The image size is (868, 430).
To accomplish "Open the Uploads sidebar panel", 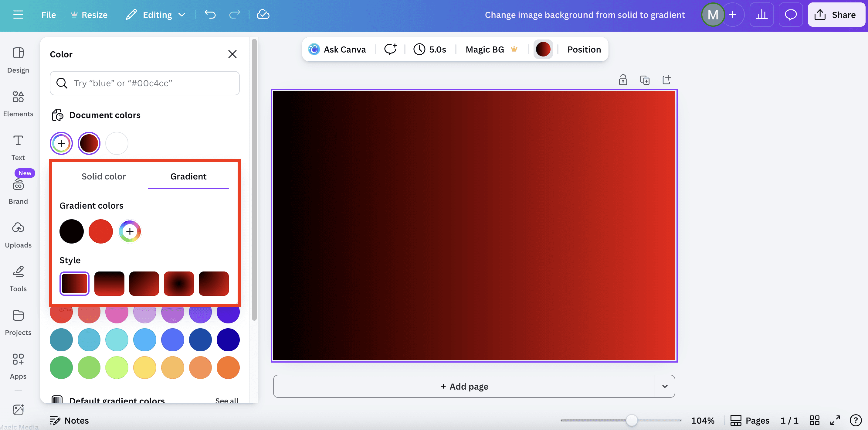I will tap(18, 235).
